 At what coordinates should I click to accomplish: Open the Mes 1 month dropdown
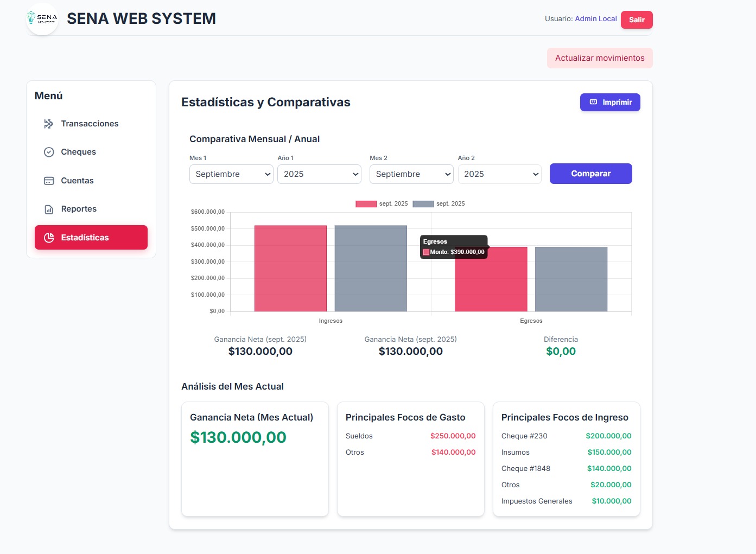pyautogui.click(x=231, y=174)
